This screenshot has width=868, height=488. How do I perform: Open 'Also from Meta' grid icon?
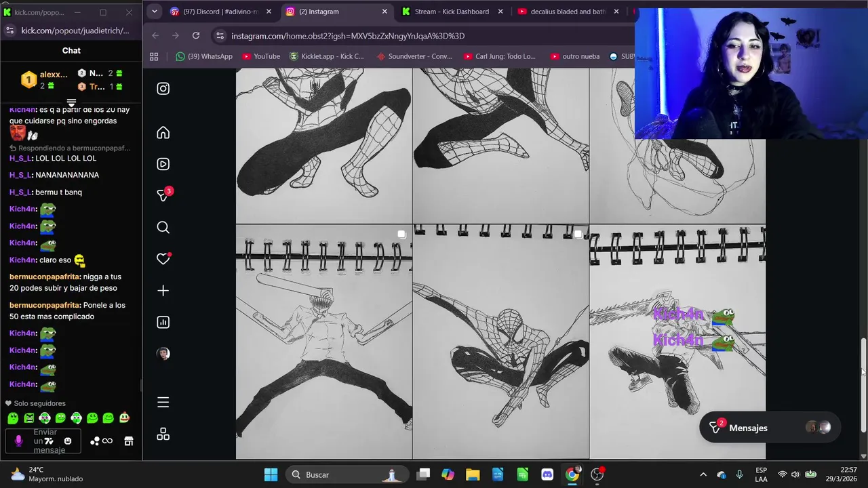pos(163,434)
